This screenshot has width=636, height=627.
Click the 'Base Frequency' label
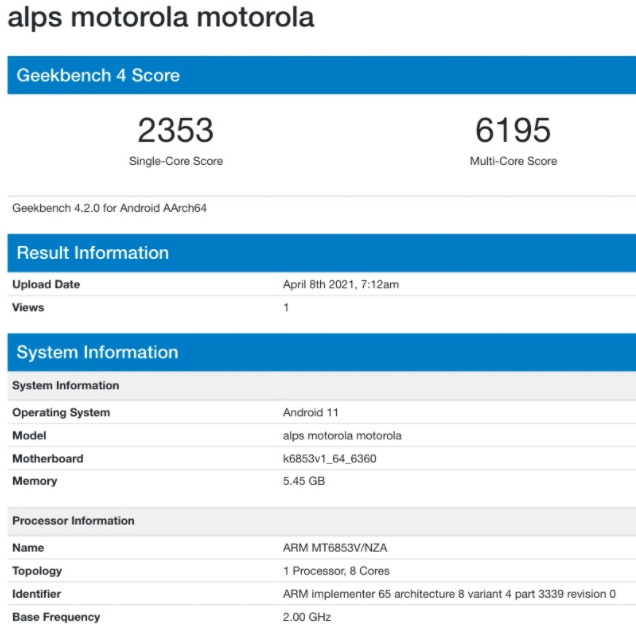56,617
